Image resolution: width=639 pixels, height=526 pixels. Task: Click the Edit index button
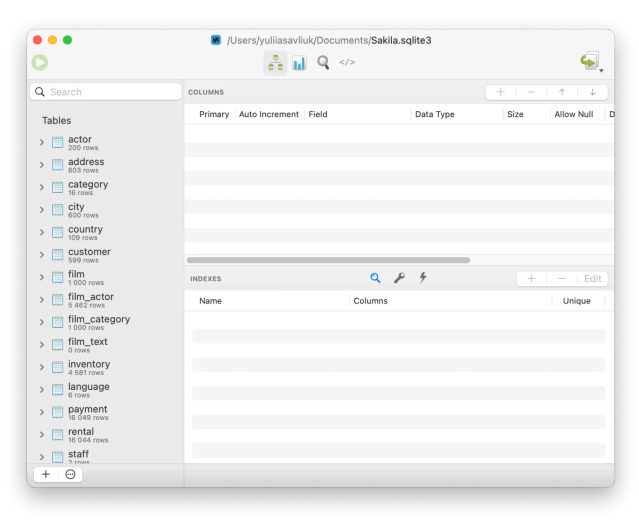(x=593, y=279)
